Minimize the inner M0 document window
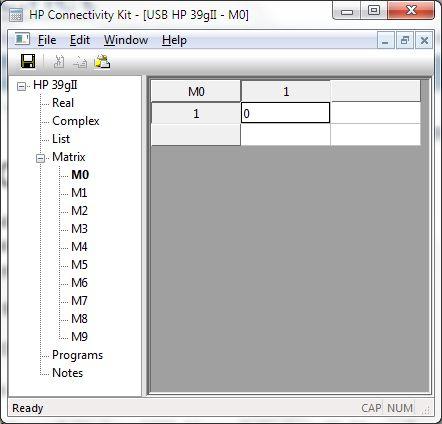This screenshot has height=424, width=442. [386, 40]
